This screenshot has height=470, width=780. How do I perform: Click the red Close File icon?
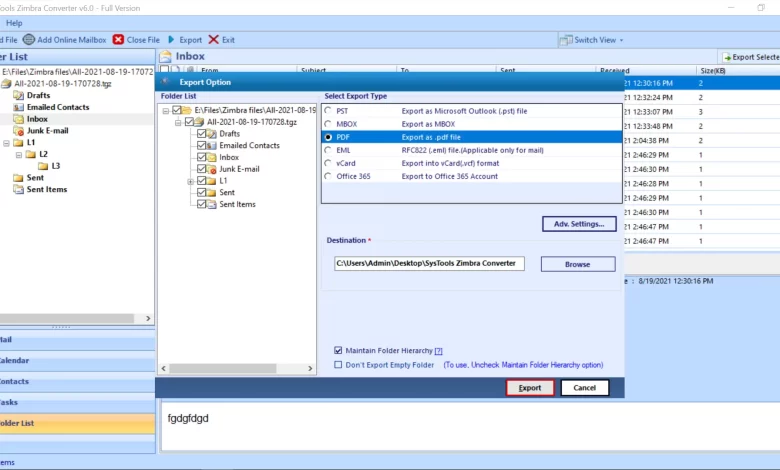118,39
